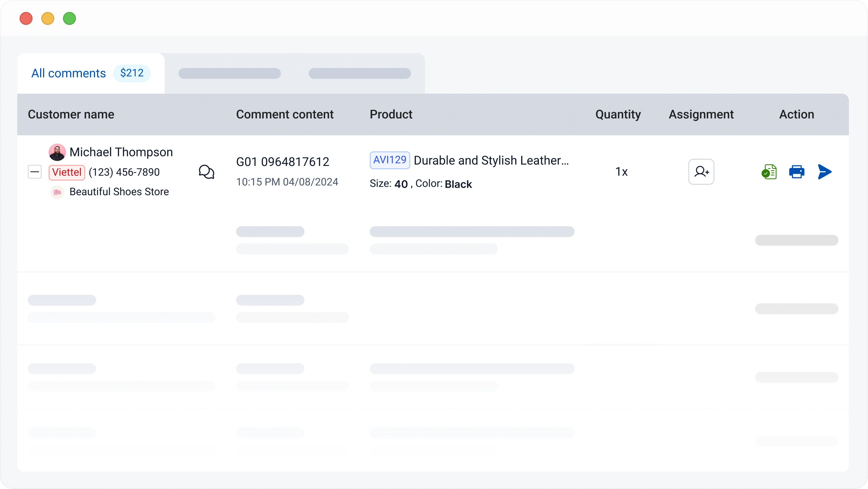Open the third placeholder tab
This screenshot has width=868, height=489.
point(360,73)
